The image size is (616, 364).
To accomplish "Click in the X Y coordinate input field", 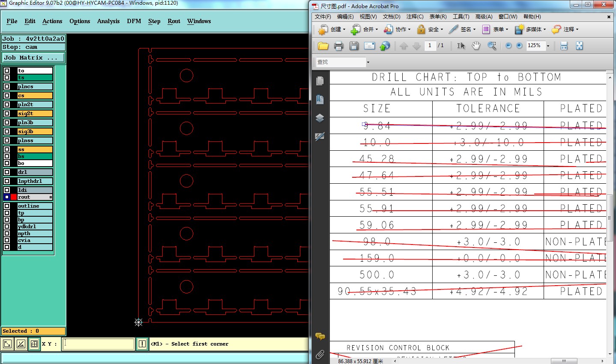I will click(x=98, y=344).
